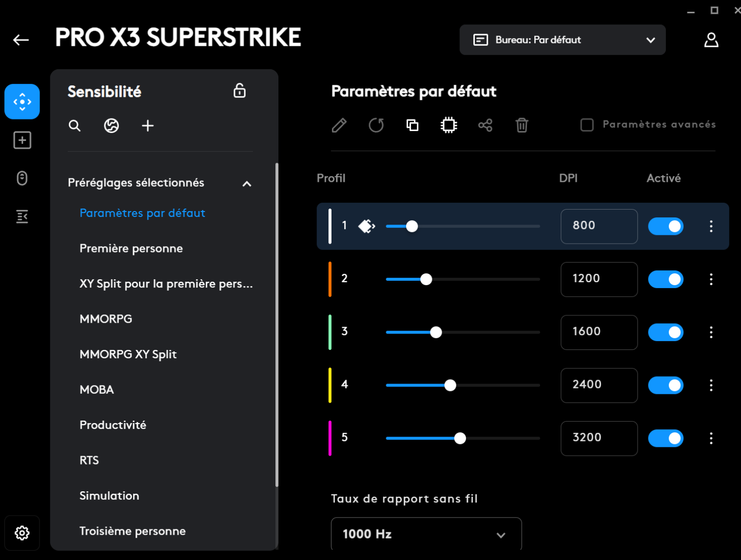Click the onboard memory chip icon
The height and width of the screenshot is (560, 741).
click(448, 125)
